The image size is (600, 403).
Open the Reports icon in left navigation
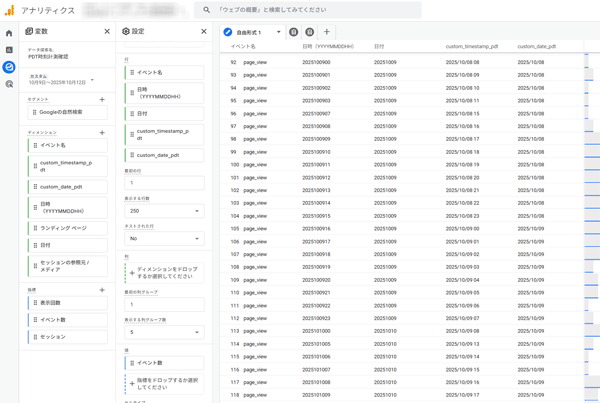point(9,50)
